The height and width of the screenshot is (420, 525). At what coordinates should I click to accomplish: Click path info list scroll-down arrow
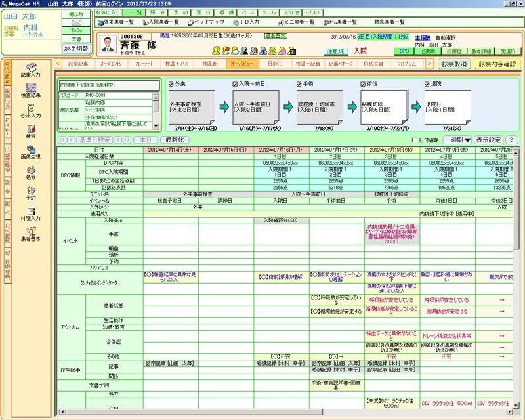[x=156, y=126]
